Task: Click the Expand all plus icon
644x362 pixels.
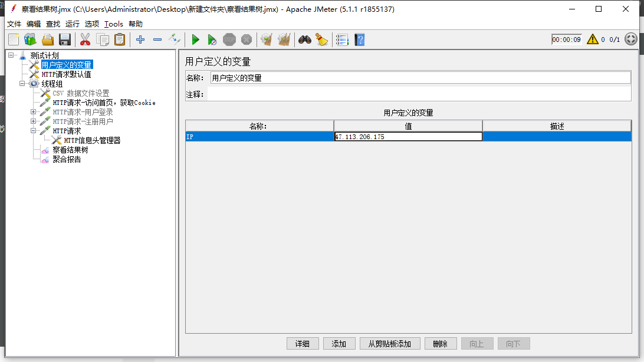Action: (x=140, y=40)
